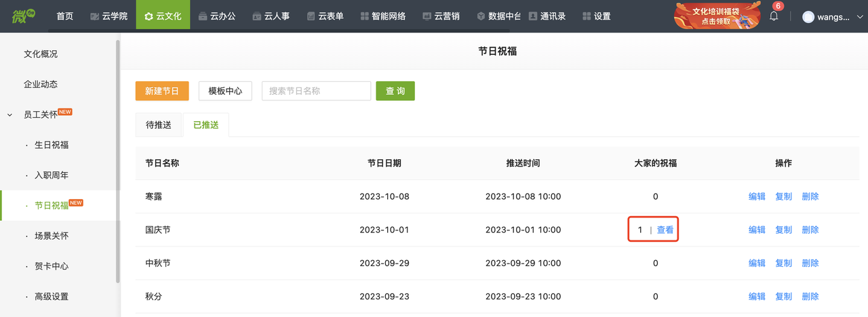Open the 云办公 module icon
868x317 pixels.
[203, 16]
